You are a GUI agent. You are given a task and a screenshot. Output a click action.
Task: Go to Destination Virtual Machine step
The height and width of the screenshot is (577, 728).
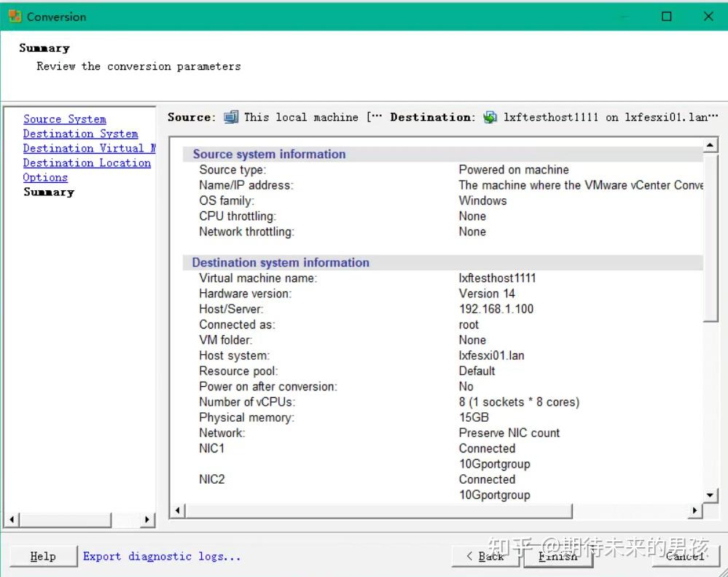tap(87, 148)
